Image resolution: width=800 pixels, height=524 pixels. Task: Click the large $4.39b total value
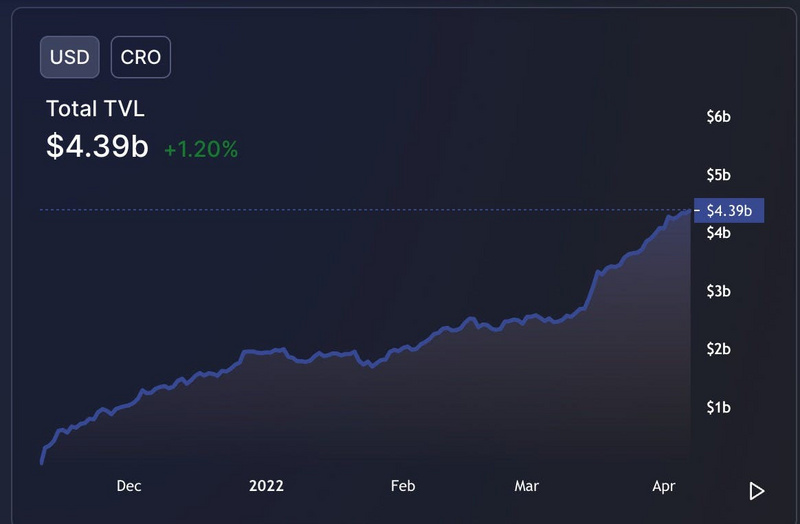pyautogui.click(x=97, y=146)
